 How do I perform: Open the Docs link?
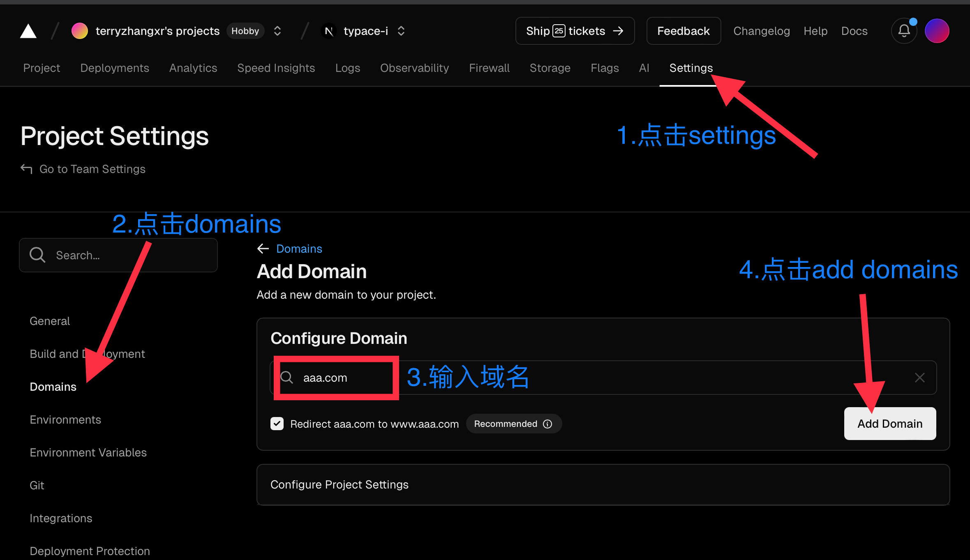pyautogui.click(x=854, y=31)
